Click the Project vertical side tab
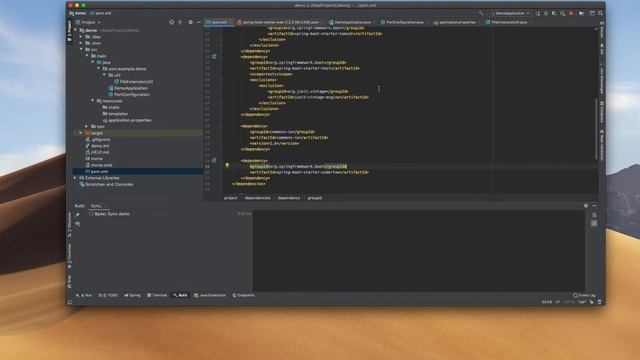This screenshot has height=360, width=640. [x=69, y=31]
